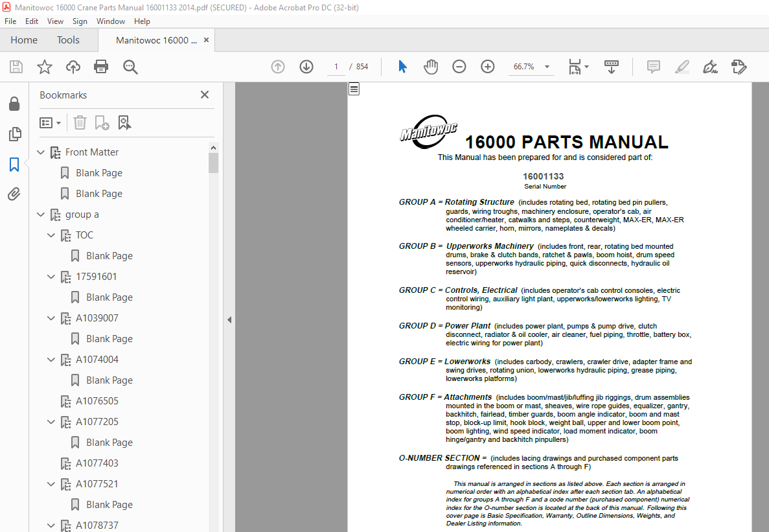This screenshot has width=769, height=532.
Task: Collapse the group a bookmark
Action: [41, 214]
